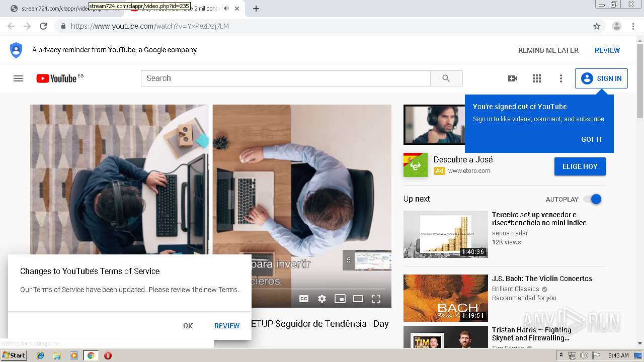Click the scrollbar down arrow
Viewport: 644px width, 362px height.
click(x=640, y=344)
